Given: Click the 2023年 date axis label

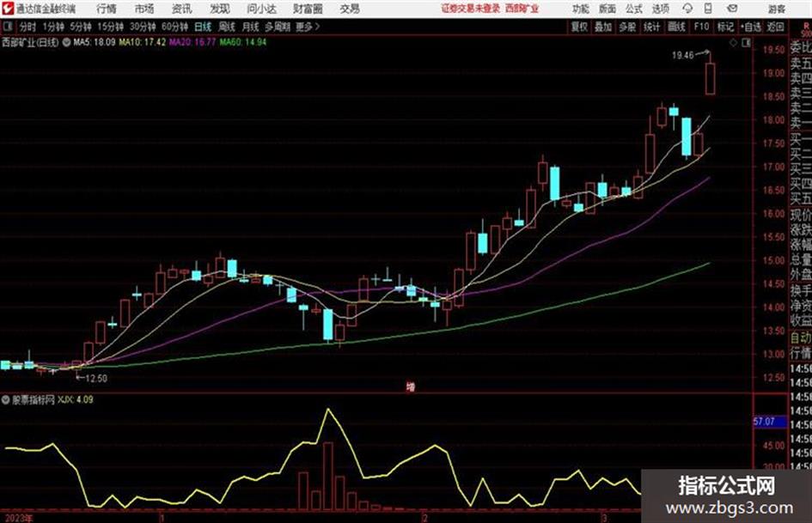Looking at the screenshot, I should [x=19, y=518].
